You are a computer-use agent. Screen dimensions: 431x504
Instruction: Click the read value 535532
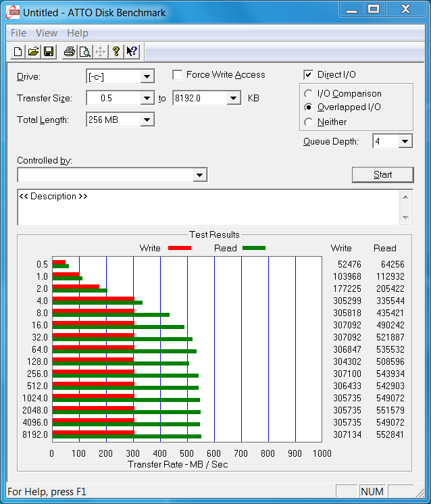(x=390, y=349)
